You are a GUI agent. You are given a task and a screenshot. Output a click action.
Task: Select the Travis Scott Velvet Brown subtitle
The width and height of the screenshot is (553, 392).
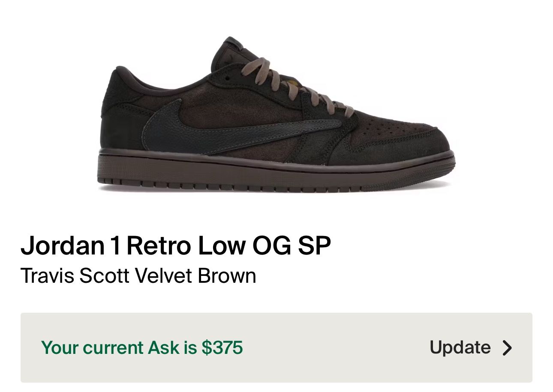click(x=138, y=275)
